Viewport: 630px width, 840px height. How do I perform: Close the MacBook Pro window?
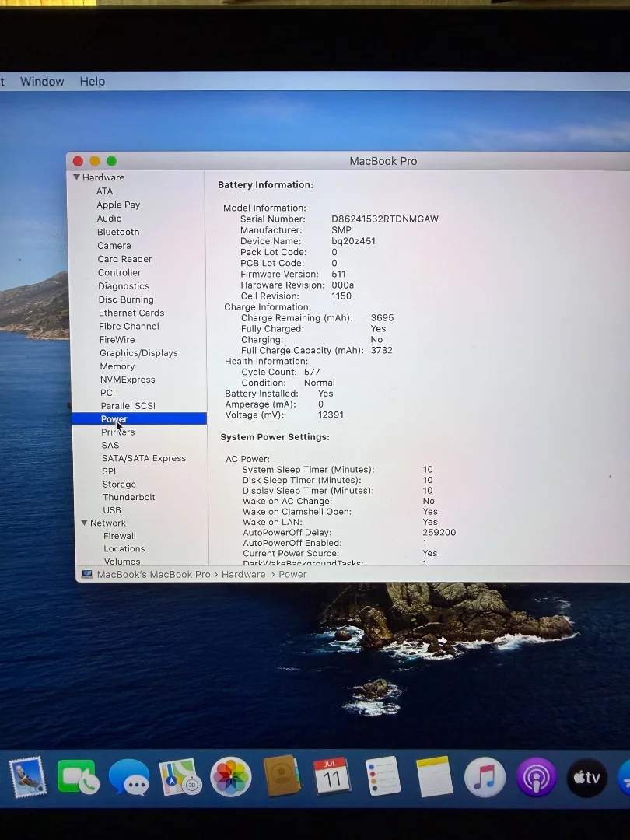coord(78,161)
